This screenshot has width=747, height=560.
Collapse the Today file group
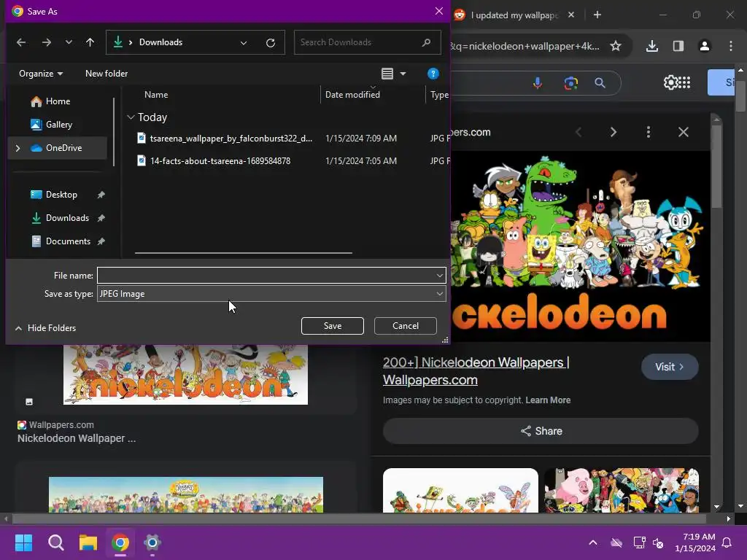pos(131,117)
